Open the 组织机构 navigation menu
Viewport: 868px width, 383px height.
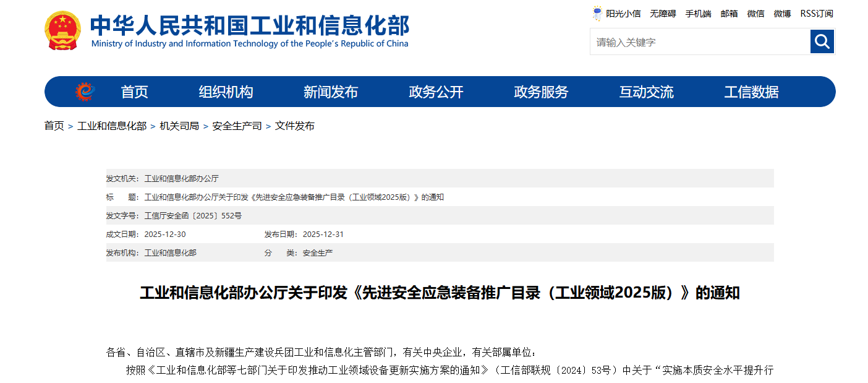(226, 92)
